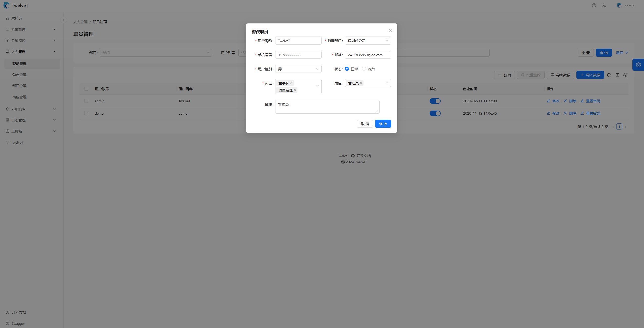Viewport: 644px width, 328px height.
Task: Open the 归属部门 dropdown
Action: point(368,41)
